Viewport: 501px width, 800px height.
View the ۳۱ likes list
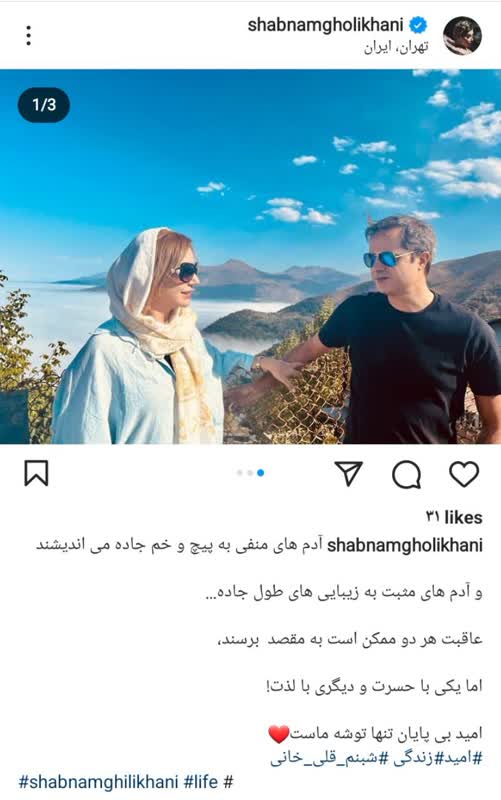click(454, 517)
